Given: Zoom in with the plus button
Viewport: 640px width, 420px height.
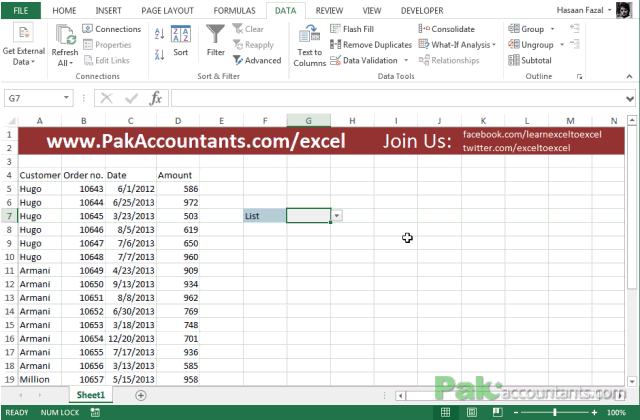Looking at the screenshot, I should click(594, 413).
